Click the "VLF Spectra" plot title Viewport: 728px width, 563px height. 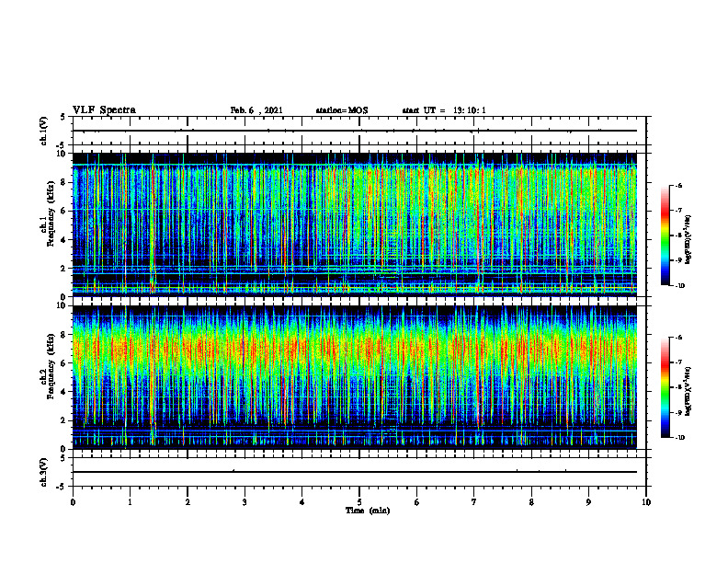point(104,110)
